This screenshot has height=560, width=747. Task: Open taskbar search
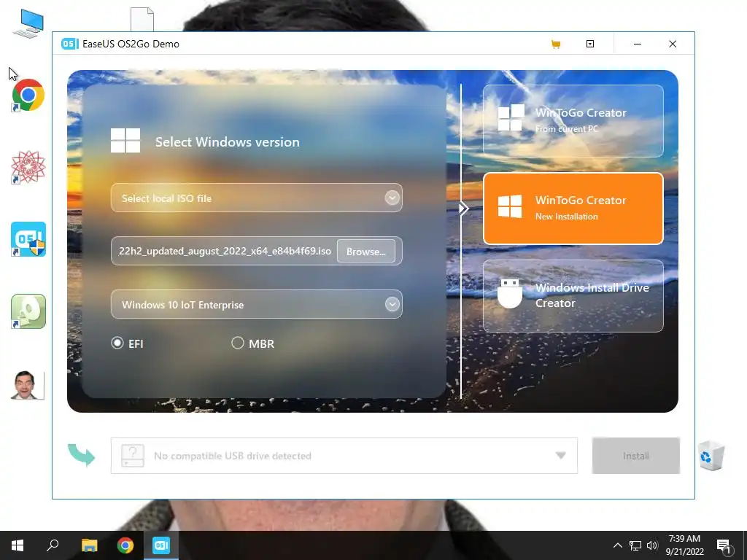point(53,545)
